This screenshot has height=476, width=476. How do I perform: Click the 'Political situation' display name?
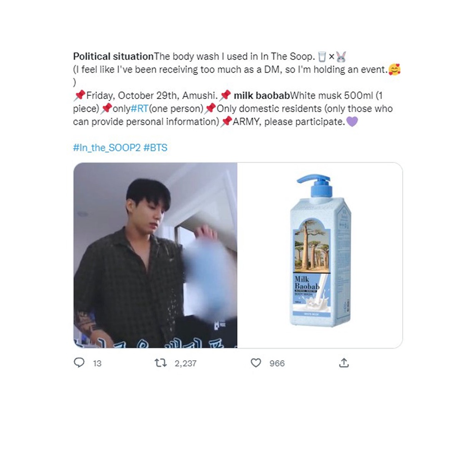pos(113,57)
